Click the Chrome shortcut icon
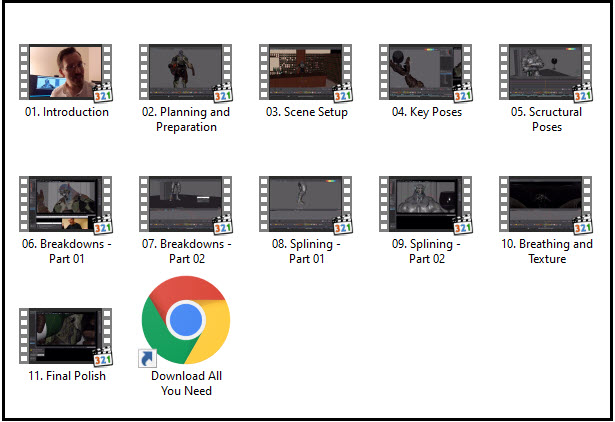This screenshot has width=615, height=422. pyautogui.click(x=186, y=320)
